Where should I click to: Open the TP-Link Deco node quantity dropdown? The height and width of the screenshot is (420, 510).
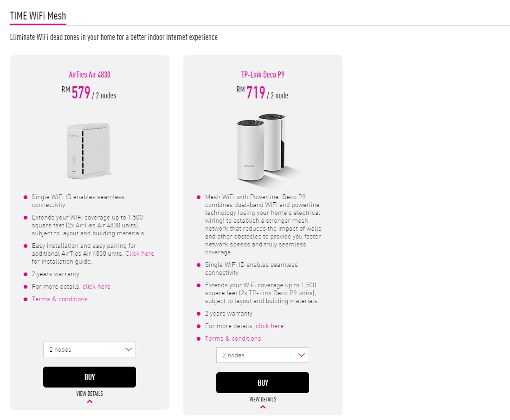[262, 355]
